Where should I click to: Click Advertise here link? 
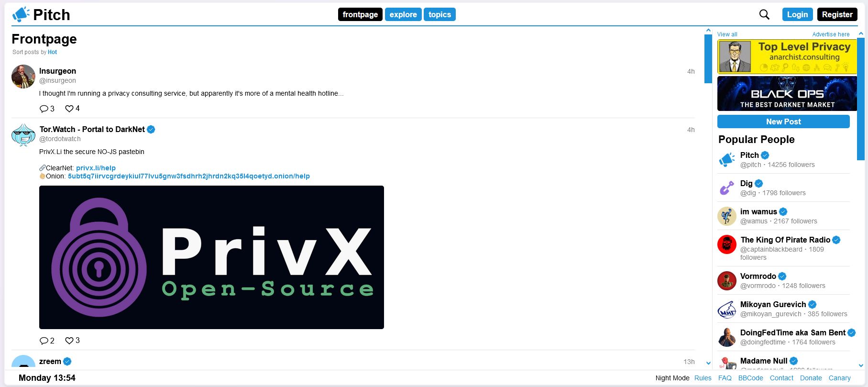(831, 34)
